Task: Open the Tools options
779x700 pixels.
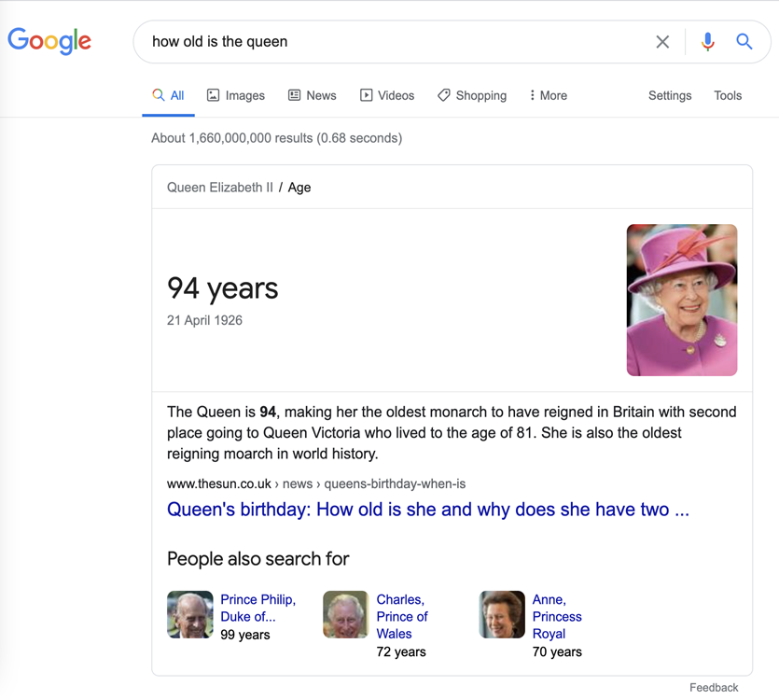Action: pos(728,95)
